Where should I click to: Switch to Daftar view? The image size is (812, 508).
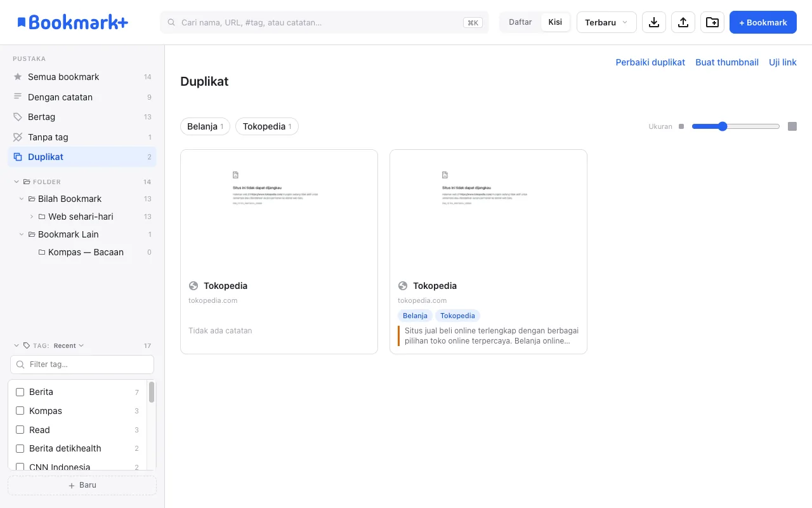[x=520, y=22]
